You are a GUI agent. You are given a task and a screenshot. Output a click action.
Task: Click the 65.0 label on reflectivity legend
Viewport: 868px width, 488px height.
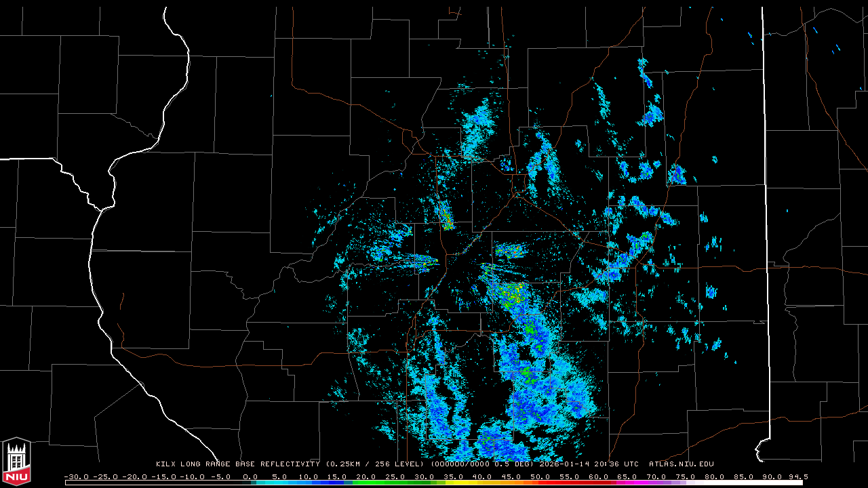click(x=627, y=476)
